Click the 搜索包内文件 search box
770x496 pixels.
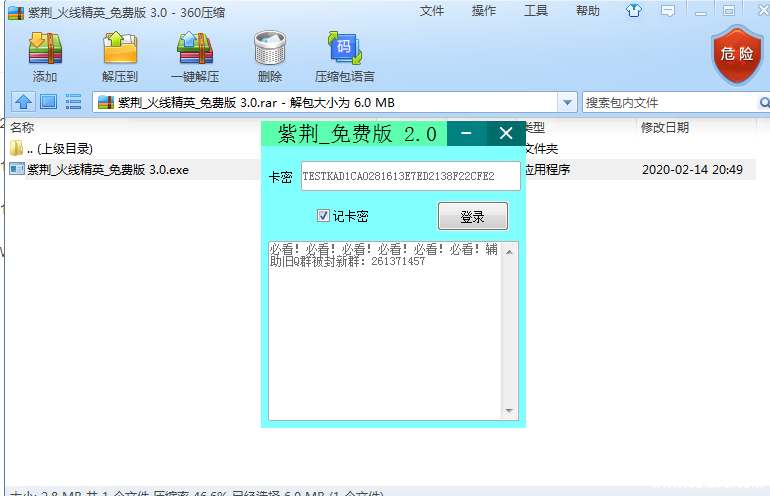pos(670,103)
